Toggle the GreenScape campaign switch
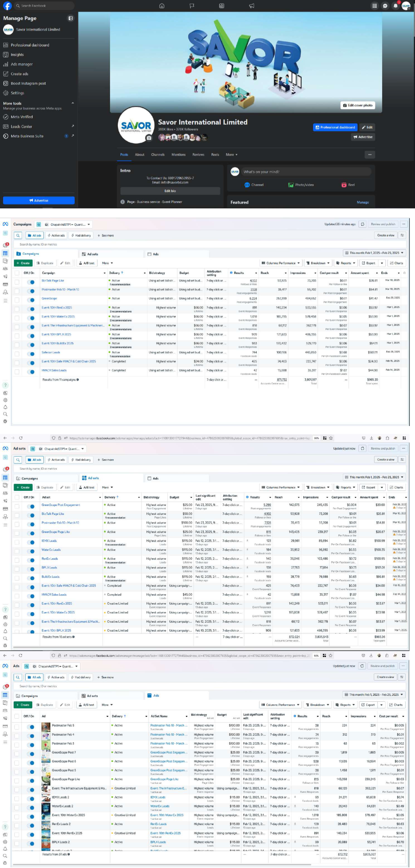This screenshot has width=415, height=868. point(31,300)
